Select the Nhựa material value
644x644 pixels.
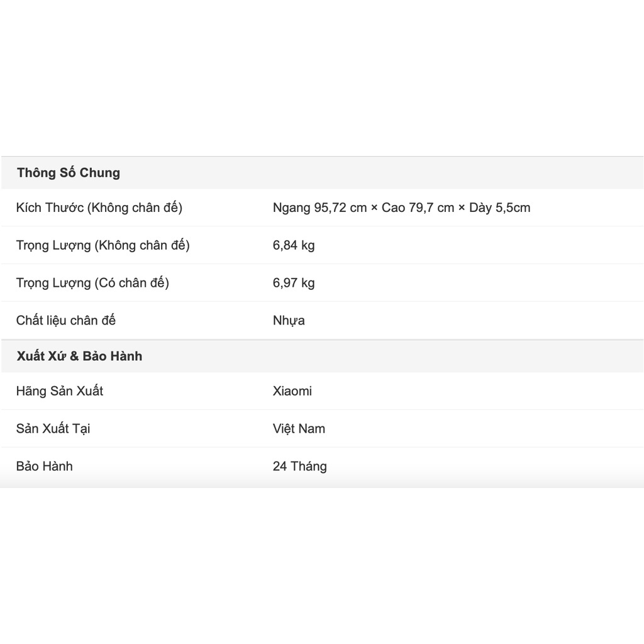click(x=289, y=321)
